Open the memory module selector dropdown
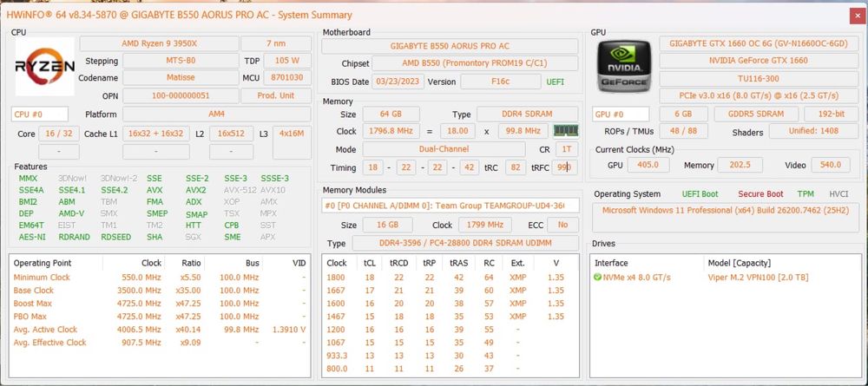 (450, 206)
